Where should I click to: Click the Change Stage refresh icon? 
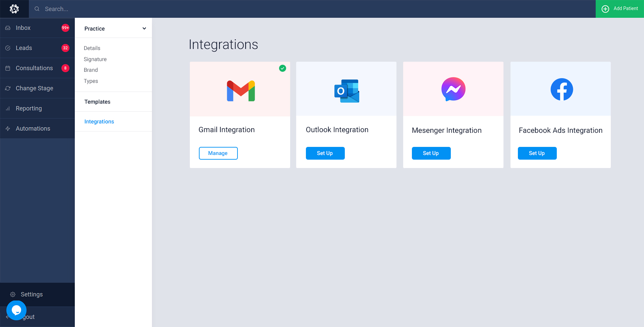point(8,88)
